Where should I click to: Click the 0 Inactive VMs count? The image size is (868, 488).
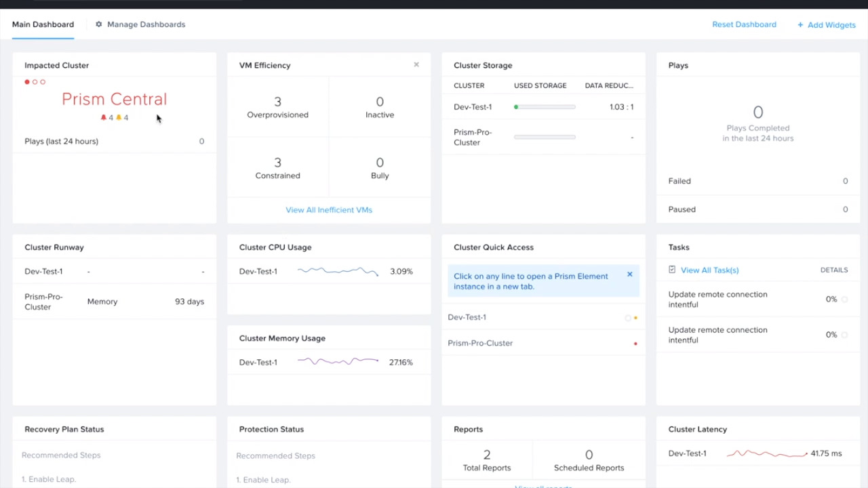pyautogui.click(x=380, y=102)
